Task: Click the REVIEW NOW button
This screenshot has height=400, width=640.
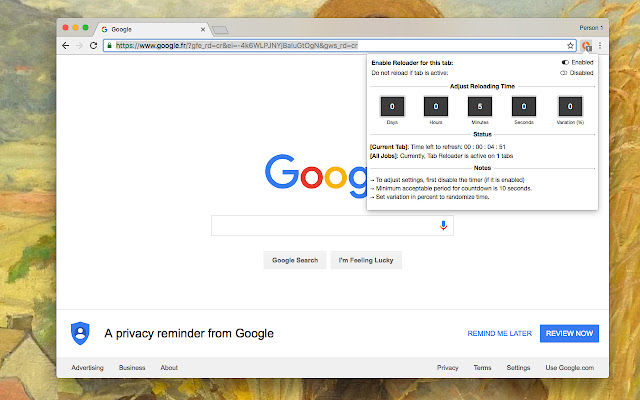Action: coord(569,333)
